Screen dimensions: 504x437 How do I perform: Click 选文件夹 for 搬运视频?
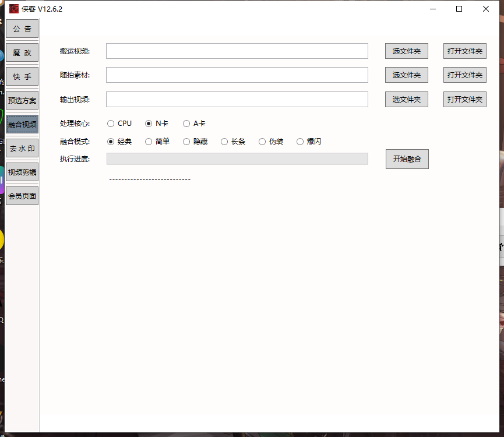406,51
